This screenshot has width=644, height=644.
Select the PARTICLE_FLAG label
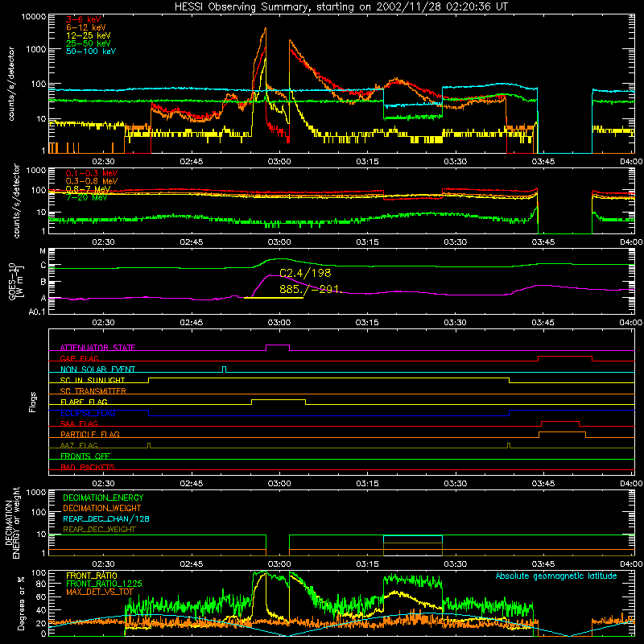pyautogui.click(x=90, y=434)
